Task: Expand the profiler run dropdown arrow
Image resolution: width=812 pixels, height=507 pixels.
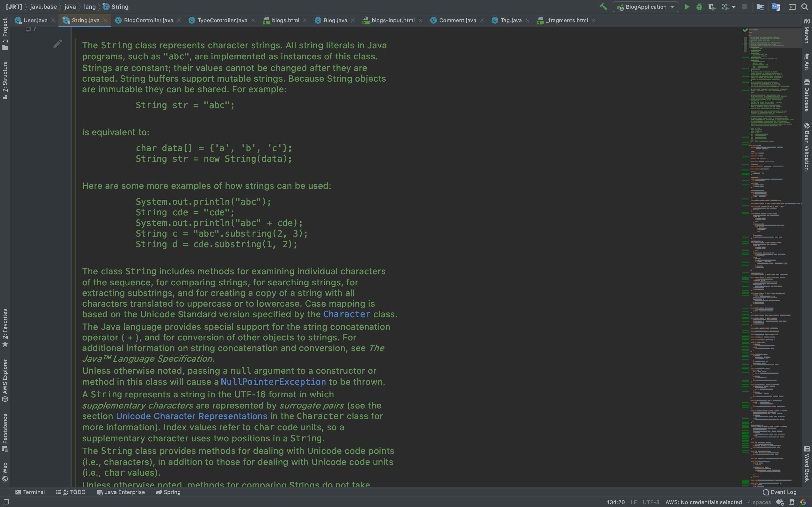Action: coord(733,7)
